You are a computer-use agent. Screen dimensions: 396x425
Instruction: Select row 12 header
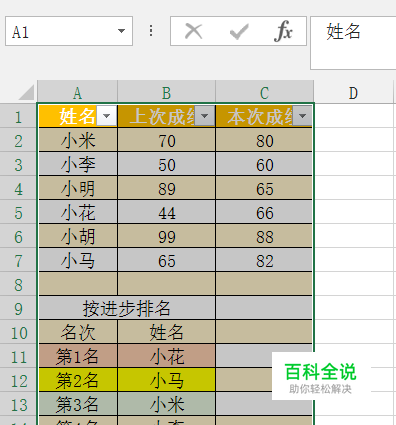(x=18, y=381)
